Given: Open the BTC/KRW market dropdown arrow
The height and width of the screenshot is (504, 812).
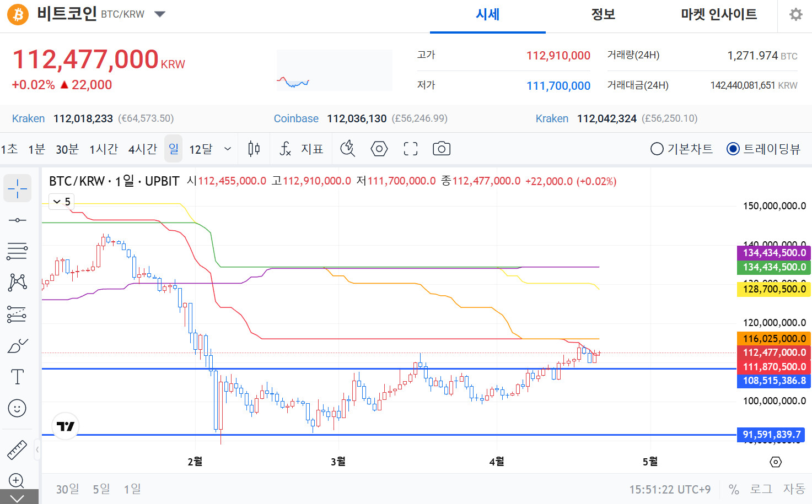Looking at the screenshot, I should click(x=160, y=14).
